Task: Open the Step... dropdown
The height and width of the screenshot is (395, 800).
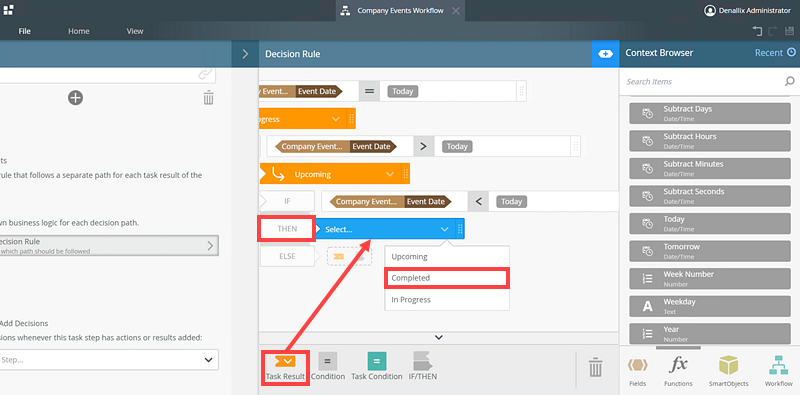Action: coord(109,360)
